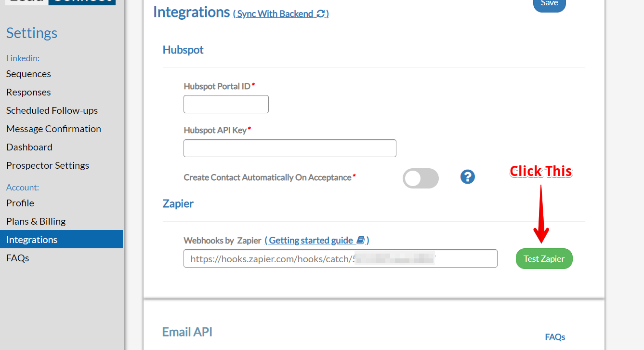This screenshot has width=644, height=350.
Task: Open FAQs in the sidebar
Action: pos(18,258)
